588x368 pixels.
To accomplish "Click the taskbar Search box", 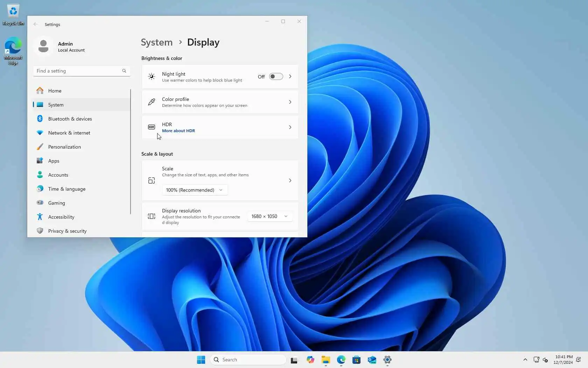I will coord(248,360).
